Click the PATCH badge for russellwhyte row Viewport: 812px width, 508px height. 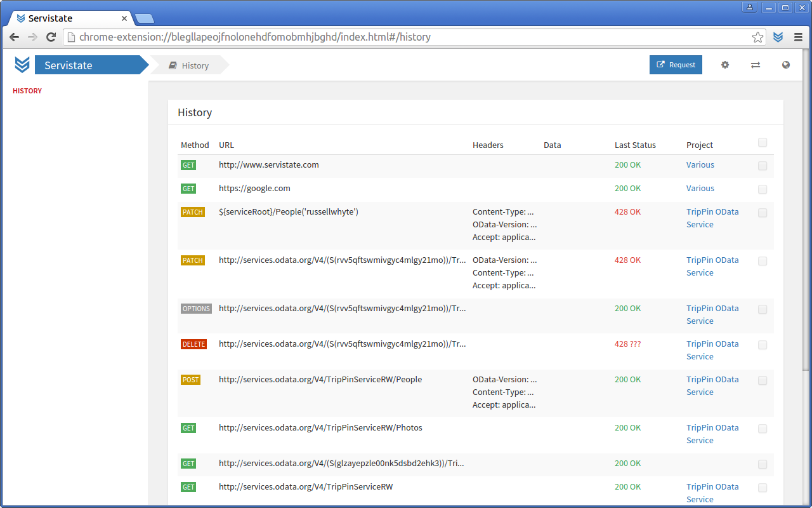click(193, 212)
